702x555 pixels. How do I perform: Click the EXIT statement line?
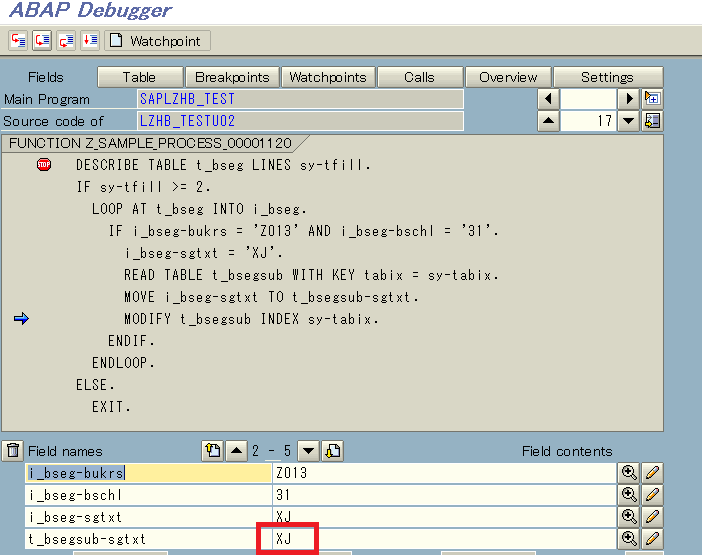coord(111,406)
